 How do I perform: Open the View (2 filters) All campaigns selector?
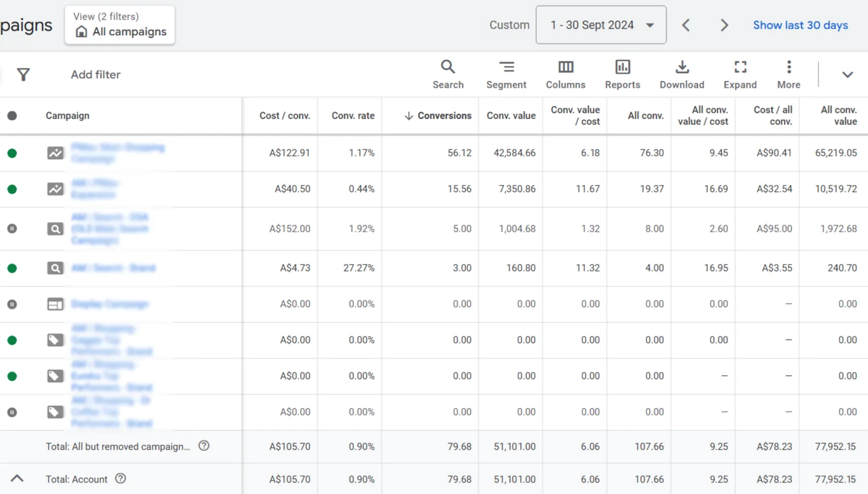(x=120, y=25)
